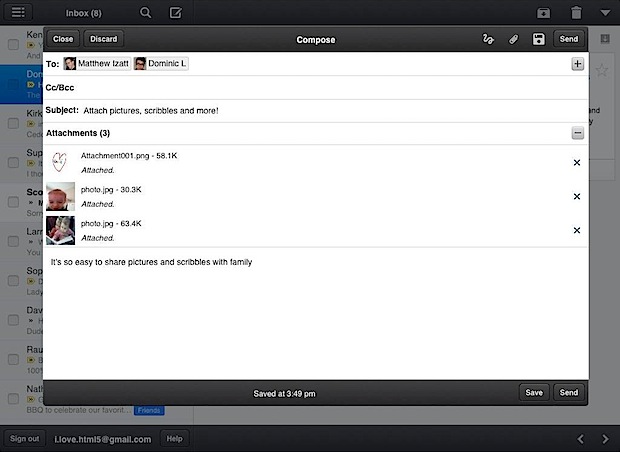Tick the checkbox beside the Nat email row

pos(14,395)
